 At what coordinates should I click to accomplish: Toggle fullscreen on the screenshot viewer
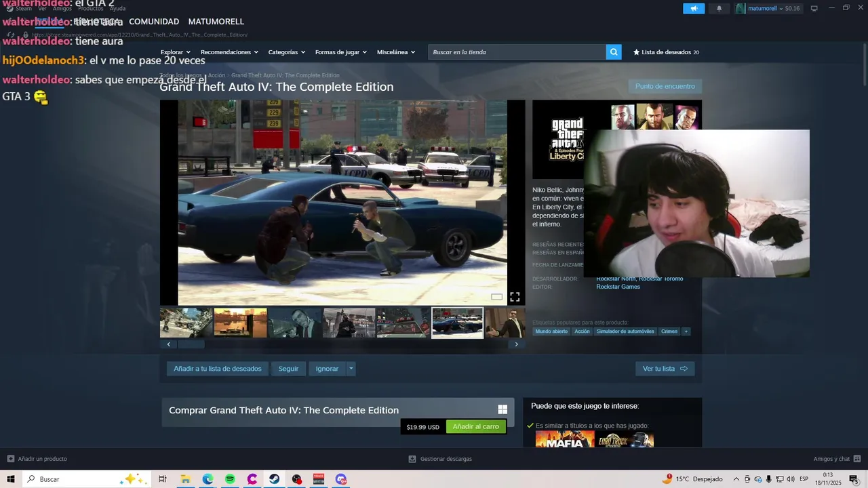(x=515, y=297)
